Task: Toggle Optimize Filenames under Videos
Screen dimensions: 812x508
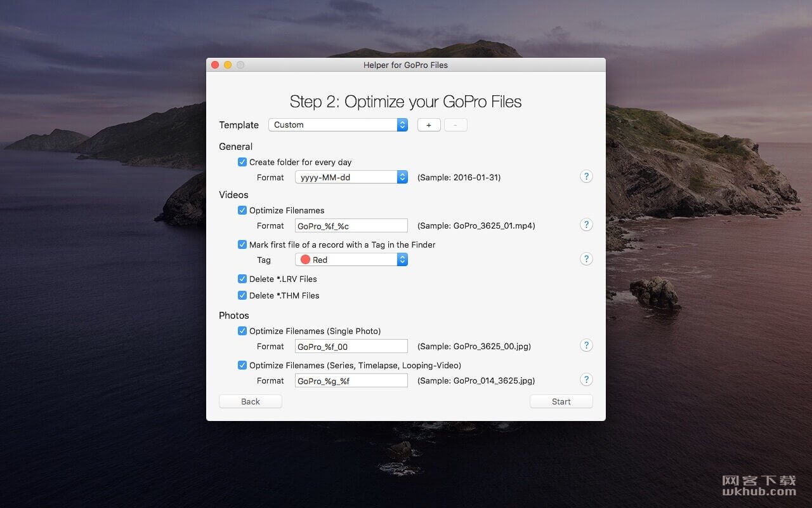Action: [x=242, y=210]
